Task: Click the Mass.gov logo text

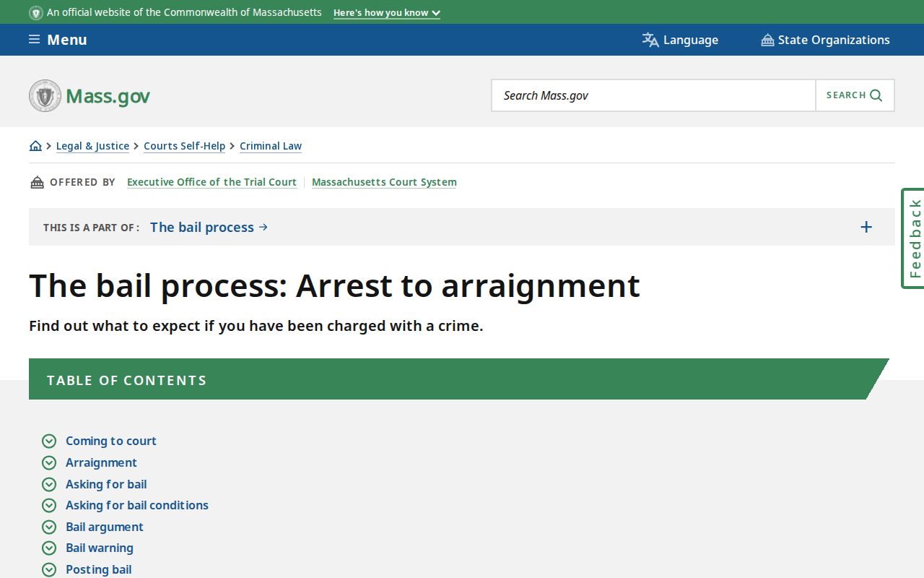Action: tap(108, 96)
